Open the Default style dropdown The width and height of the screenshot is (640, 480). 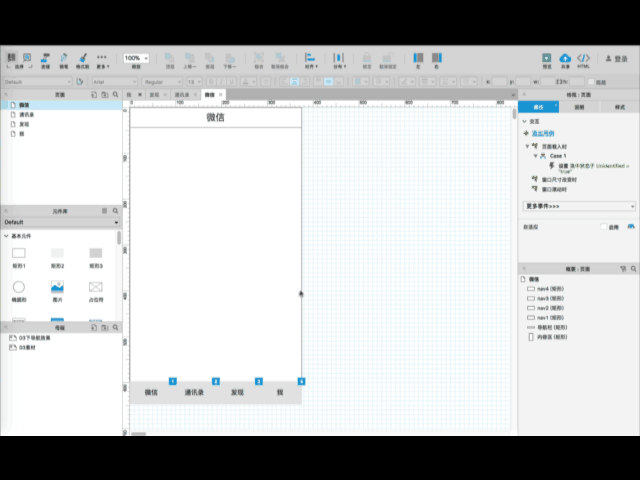[x=38, y=82]
